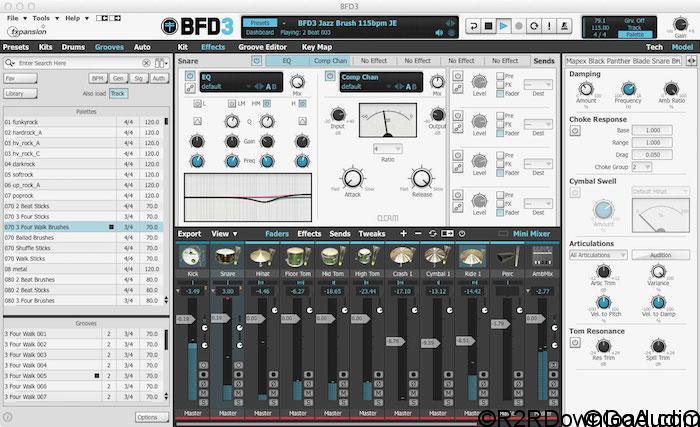
Task: Switch to the Drums tab
Action: point(73,47)
